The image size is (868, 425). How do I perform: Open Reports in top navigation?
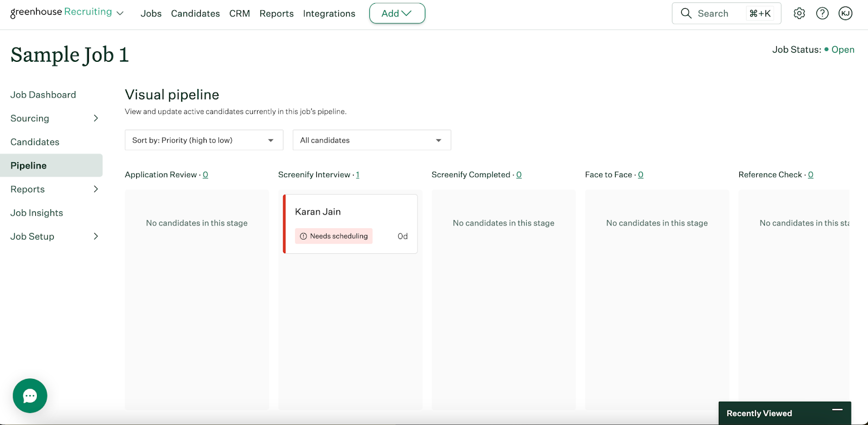(x=277, y=14)
